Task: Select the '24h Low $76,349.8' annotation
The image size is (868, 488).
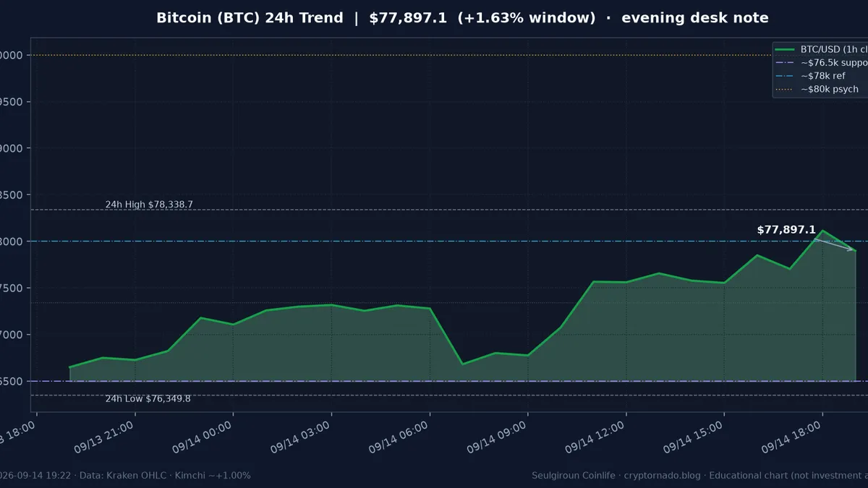Action: point(148,398)
